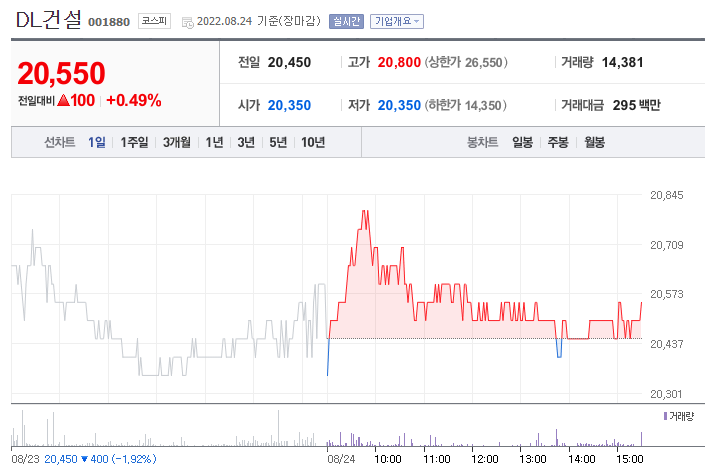Click the 08/24 date axis label
Image resolution: width=705 pixels, height=475 pixels.
[x=341, y=459]
